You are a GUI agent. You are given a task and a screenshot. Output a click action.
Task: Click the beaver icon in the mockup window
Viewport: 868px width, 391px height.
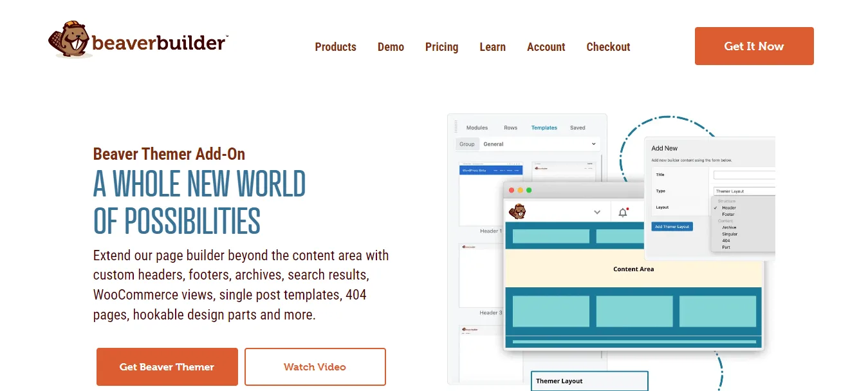517,211
